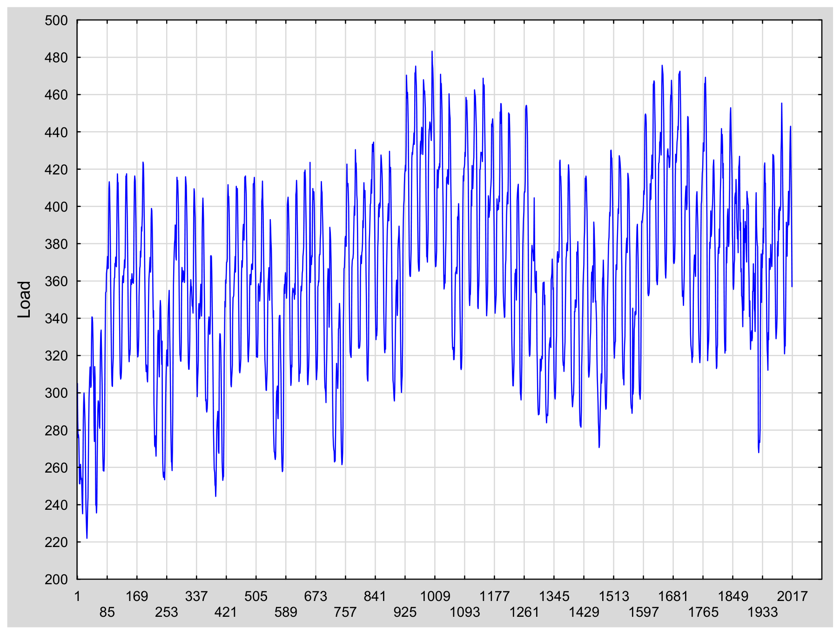Select x-axis value 421
Viewport: 840px width, 634px height.
[x=226, y=612]
